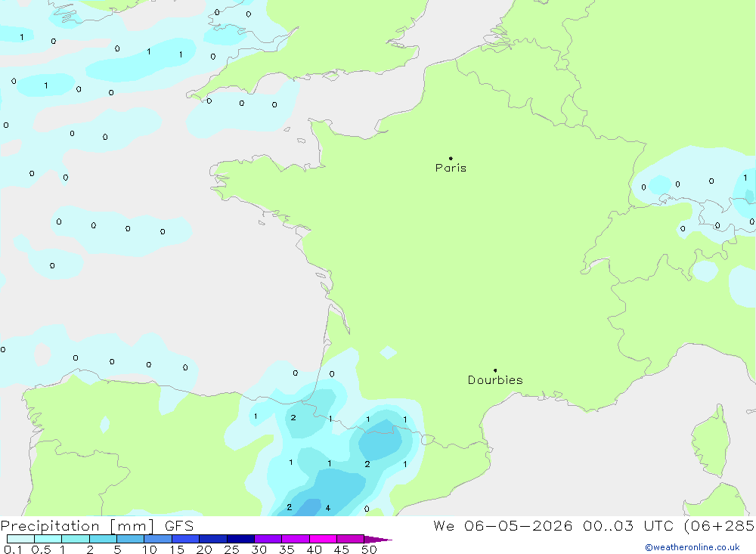This screenshot has width=756, height=554.
Task: Select the legend swatch between 10 and 15
Action: click(x=158, y=539)
